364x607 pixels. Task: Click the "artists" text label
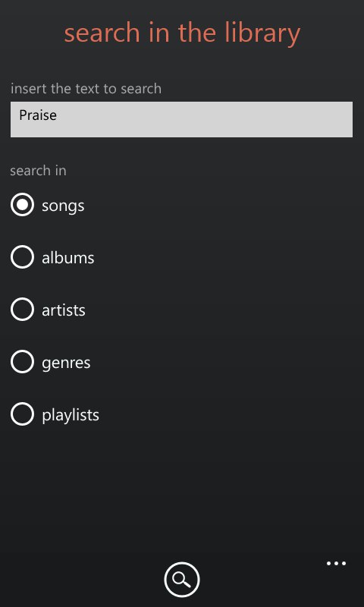point(64,310)
